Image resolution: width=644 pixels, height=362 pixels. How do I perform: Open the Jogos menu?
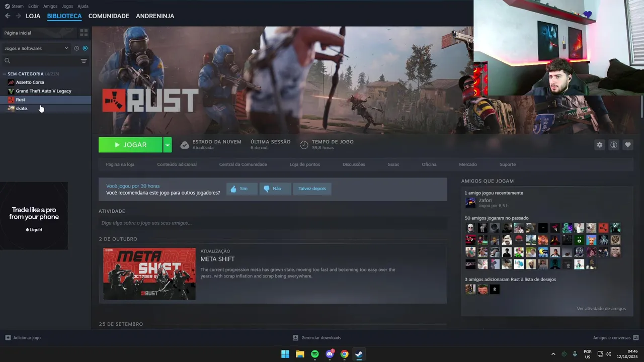coord(67,6)
